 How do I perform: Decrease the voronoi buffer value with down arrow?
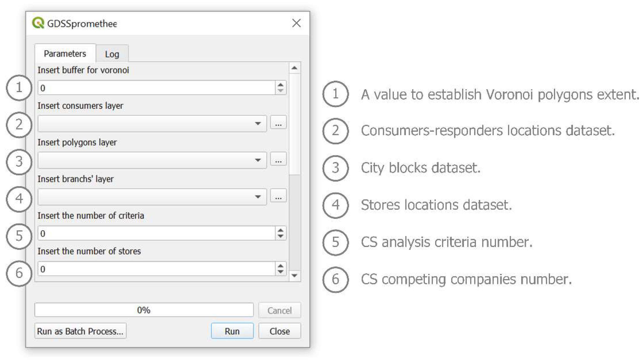[281, 91]
